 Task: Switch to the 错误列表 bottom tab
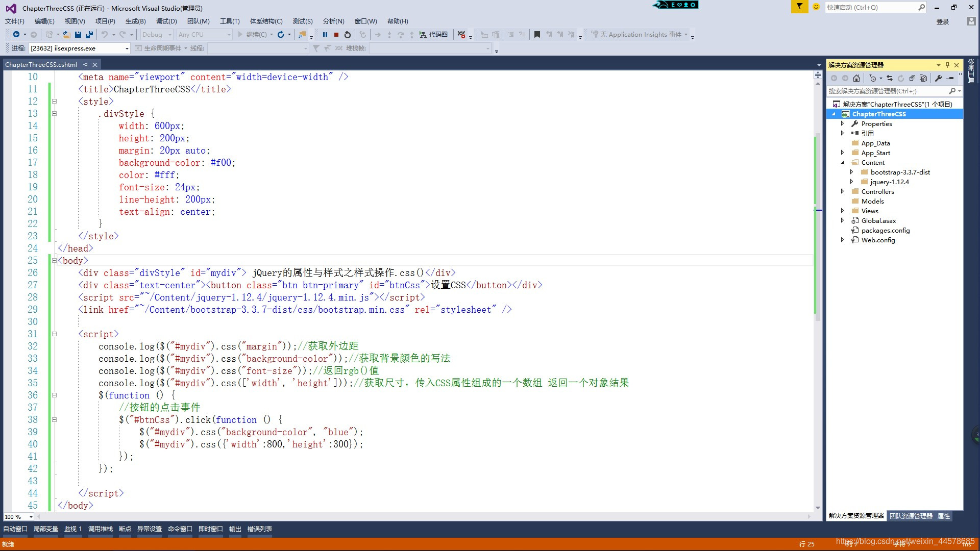(260, 529)
